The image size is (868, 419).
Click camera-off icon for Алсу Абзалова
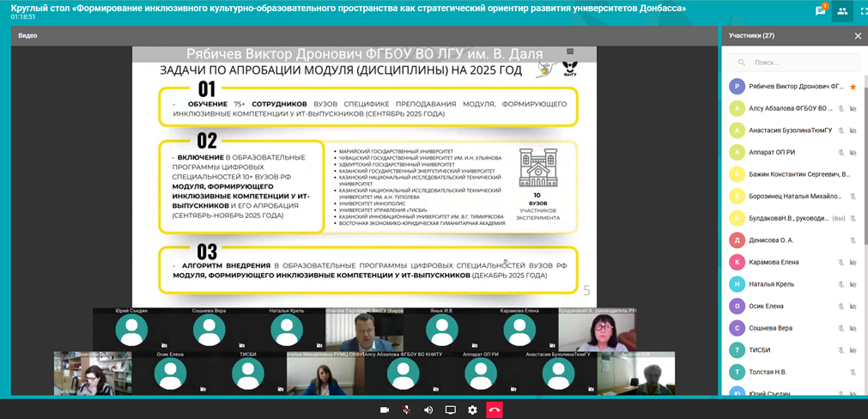pyautogui.click(x=853, y=108)
